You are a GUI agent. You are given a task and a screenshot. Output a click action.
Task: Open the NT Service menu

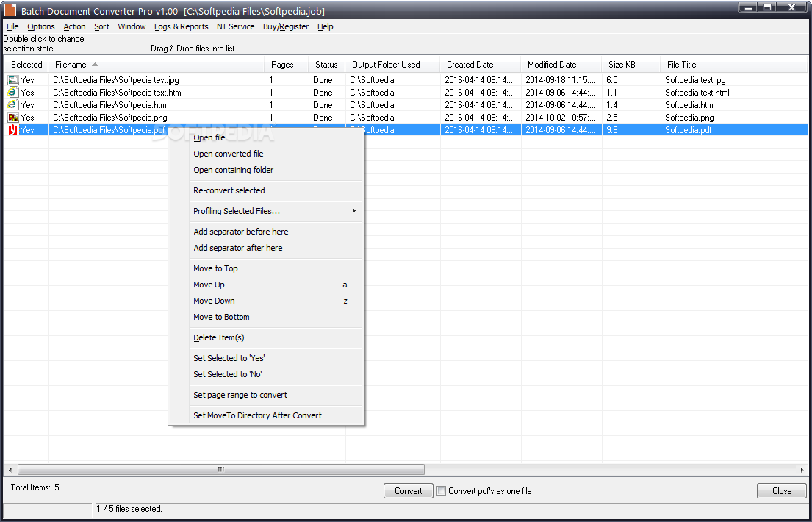[x=236, y=26]
